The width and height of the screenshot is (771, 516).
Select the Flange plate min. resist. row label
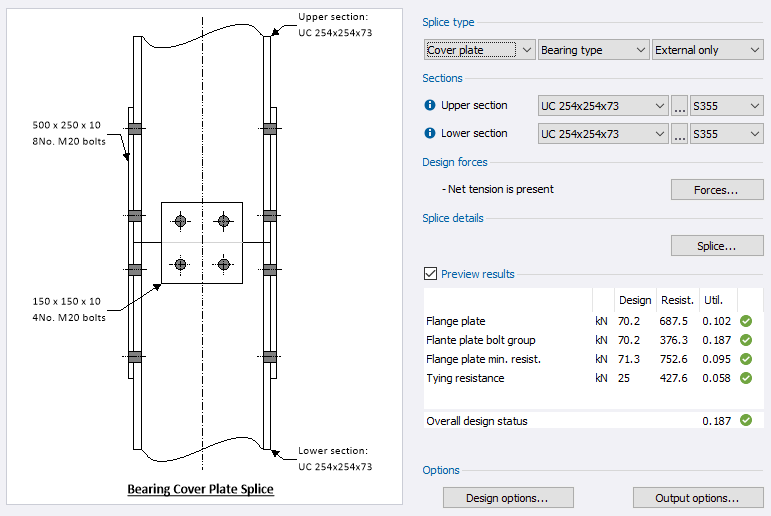[x=483, y=359]
